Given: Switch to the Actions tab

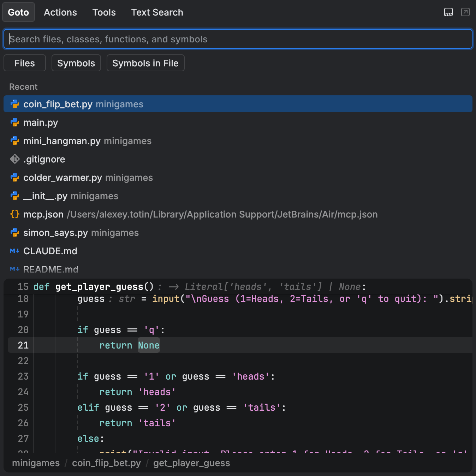Looking at the screenshot, I should click(x=60, y=12).
